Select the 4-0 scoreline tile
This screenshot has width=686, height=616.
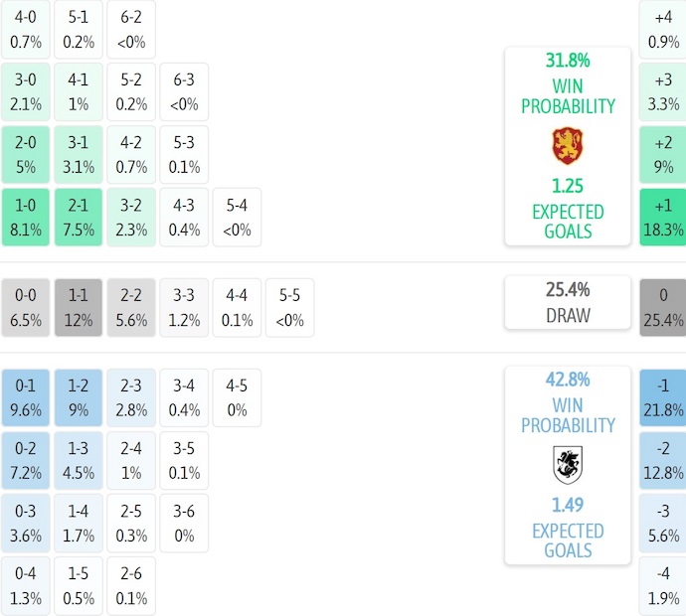pos(26,29)
